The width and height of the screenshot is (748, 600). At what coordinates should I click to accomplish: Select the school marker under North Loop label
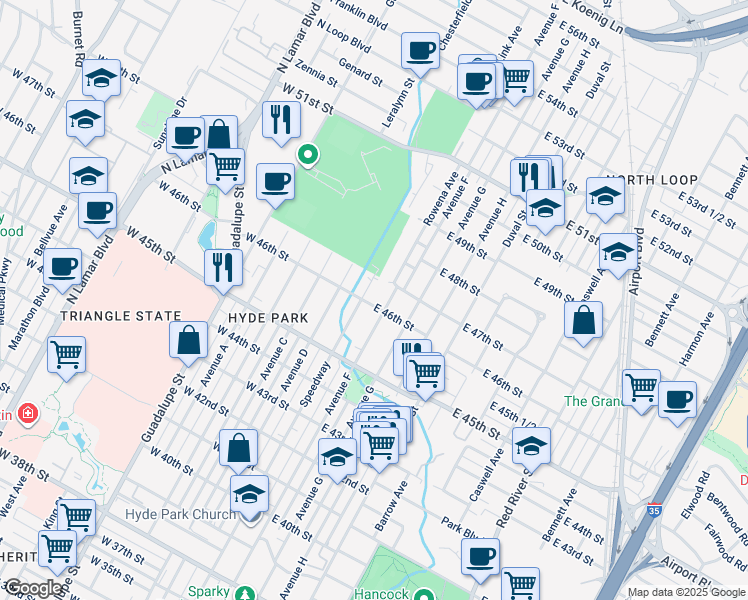[x=606, y=196]
